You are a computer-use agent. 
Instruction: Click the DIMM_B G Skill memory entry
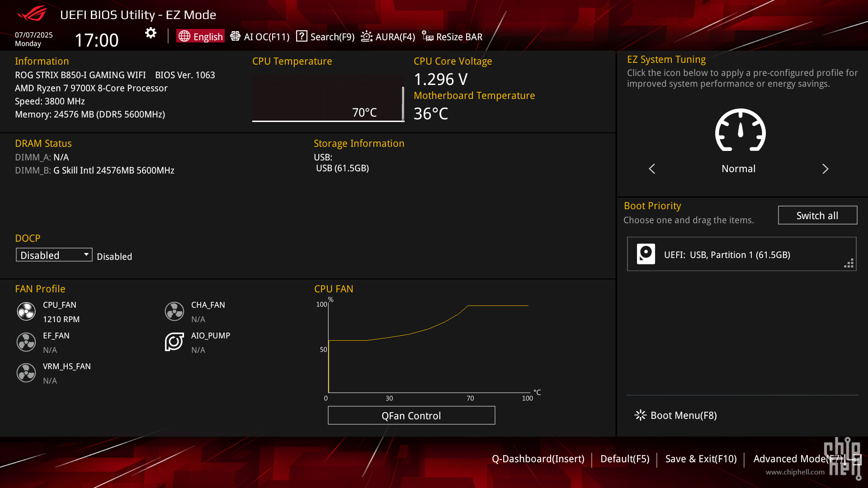[x=94, y=170]
